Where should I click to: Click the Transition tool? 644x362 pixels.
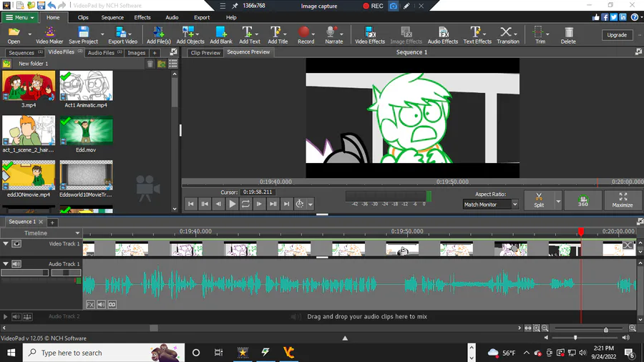507,35
